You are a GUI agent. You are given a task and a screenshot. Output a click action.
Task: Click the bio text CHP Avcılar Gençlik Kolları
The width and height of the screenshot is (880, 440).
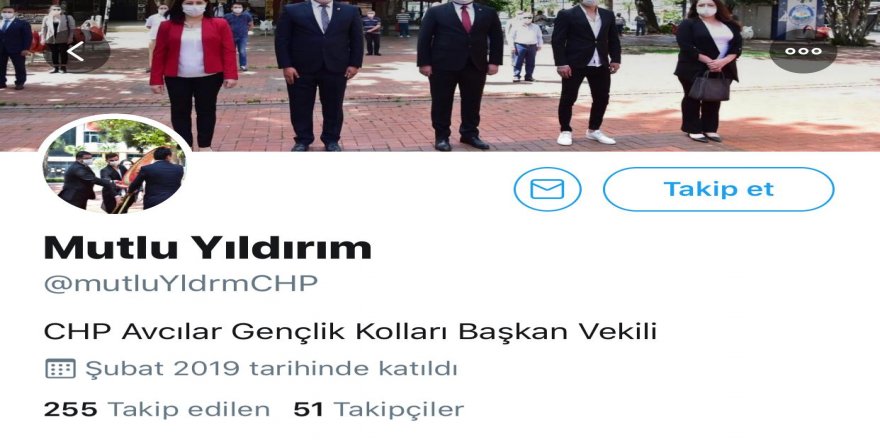pos(350,332)
